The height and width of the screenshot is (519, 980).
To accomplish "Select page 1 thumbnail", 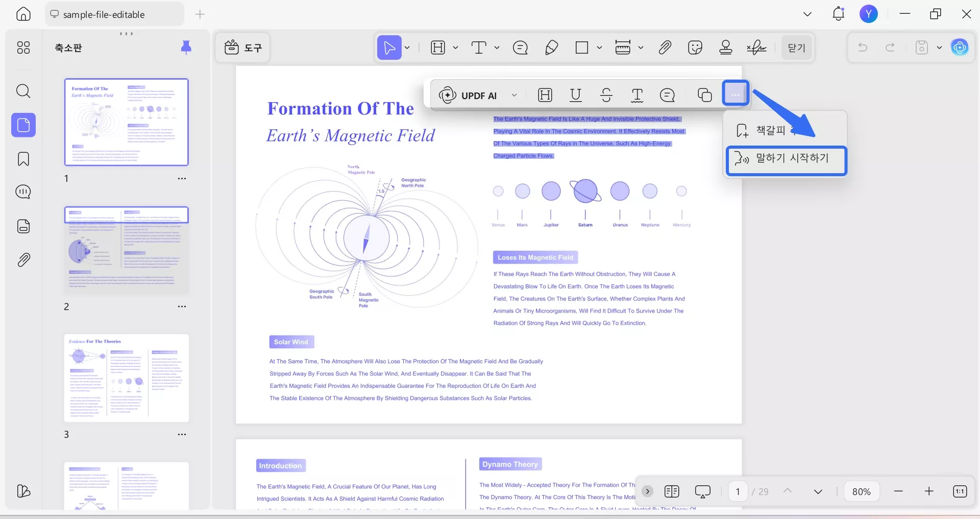I will [x=127, y=122].
